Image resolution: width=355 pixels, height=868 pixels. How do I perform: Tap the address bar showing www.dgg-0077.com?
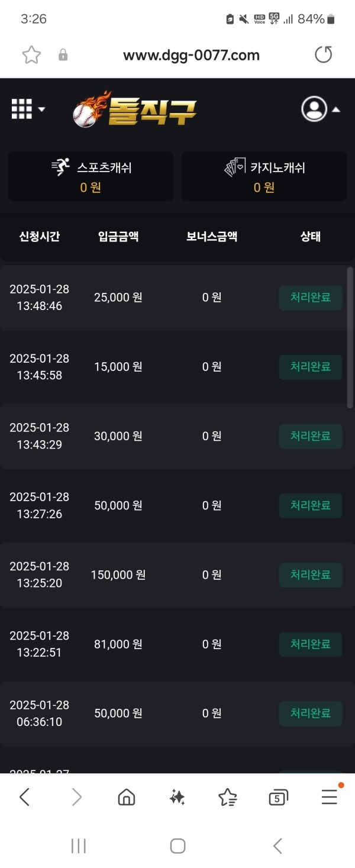(191, 54)
